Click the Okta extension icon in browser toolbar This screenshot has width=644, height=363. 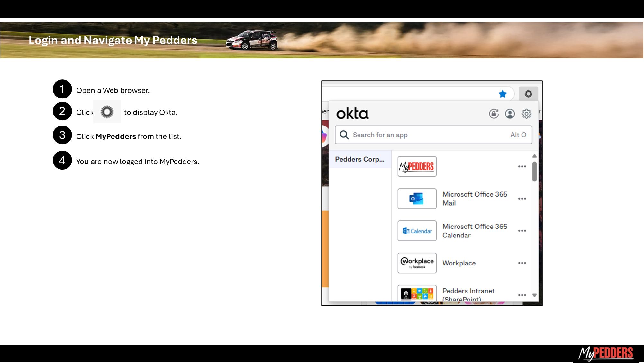click(528, 94)
